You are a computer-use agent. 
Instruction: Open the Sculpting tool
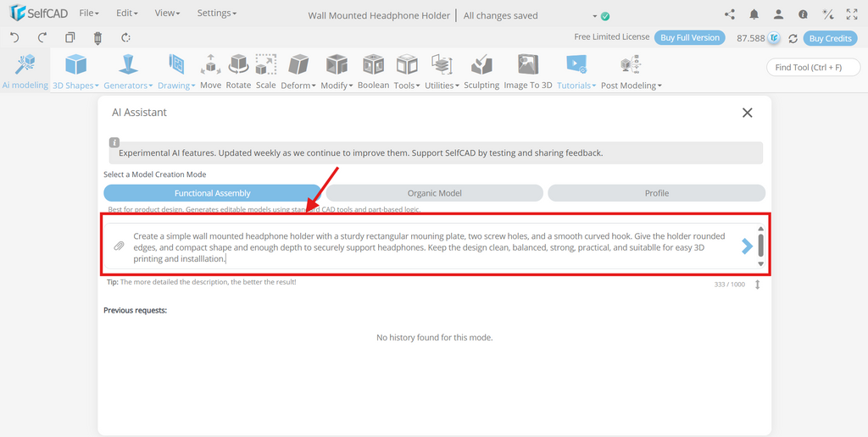(x=481, y=71)
